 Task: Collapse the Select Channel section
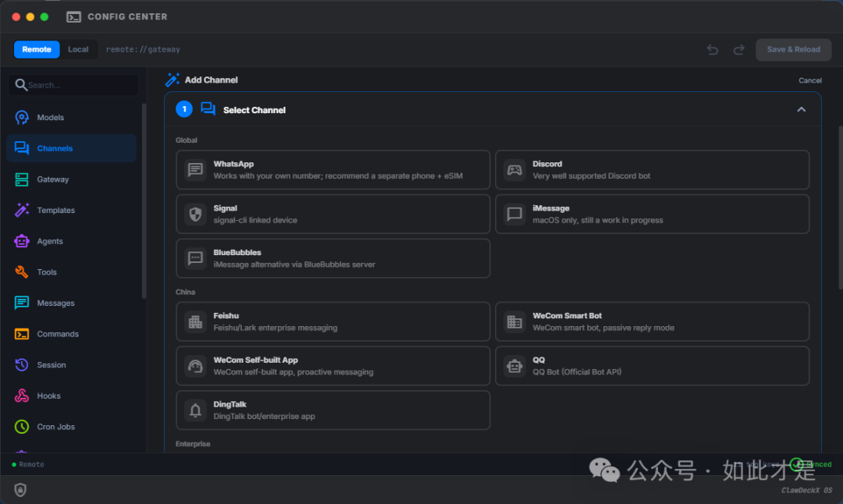pyautogui.click(x=801, y=110)
